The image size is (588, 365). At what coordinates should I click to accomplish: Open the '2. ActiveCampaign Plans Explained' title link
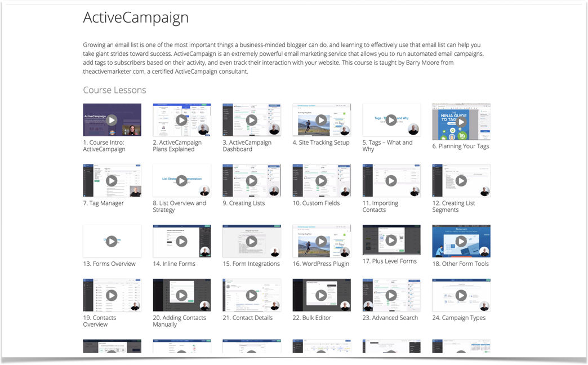pos(177,146)
